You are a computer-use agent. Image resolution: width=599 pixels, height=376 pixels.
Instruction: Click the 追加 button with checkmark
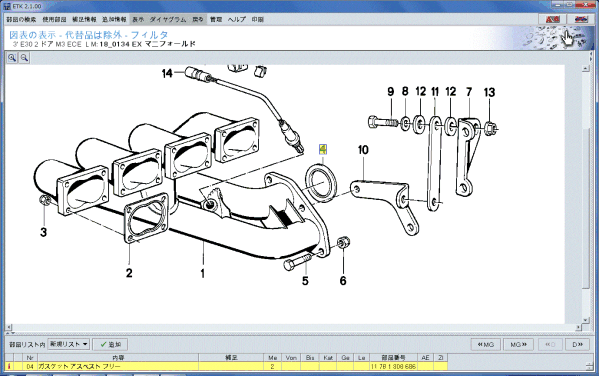click(x=110, y=344)
